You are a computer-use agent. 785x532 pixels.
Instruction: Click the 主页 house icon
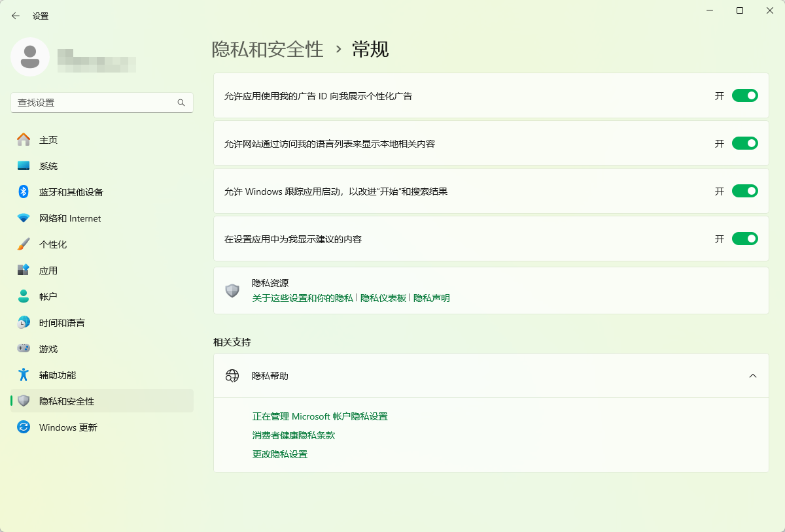(x=24, y=140)
